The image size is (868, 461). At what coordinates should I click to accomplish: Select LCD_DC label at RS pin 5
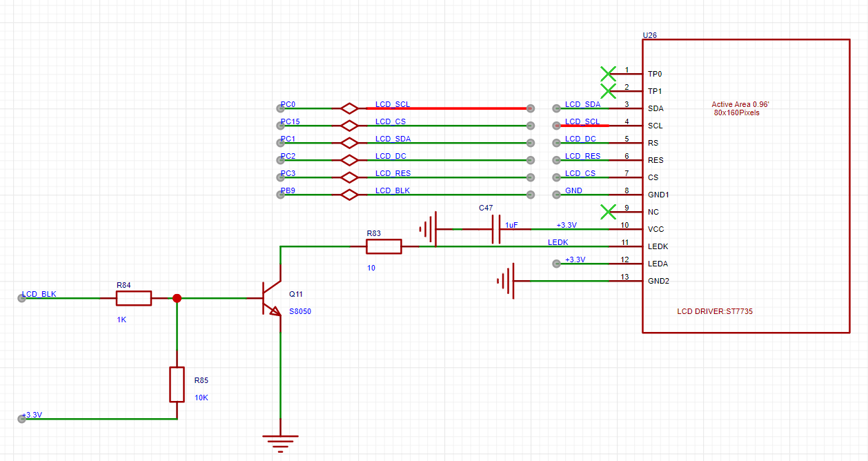coord(580,139)
